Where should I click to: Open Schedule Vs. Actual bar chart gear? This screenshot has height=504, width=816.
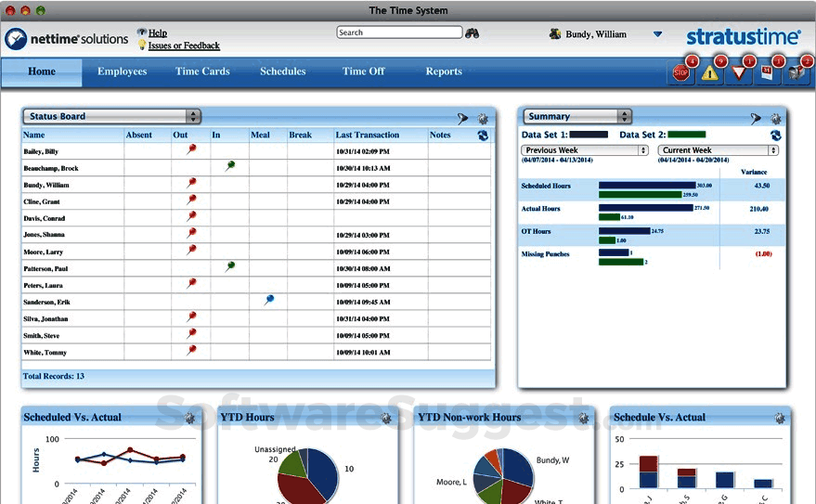(780, 418)
